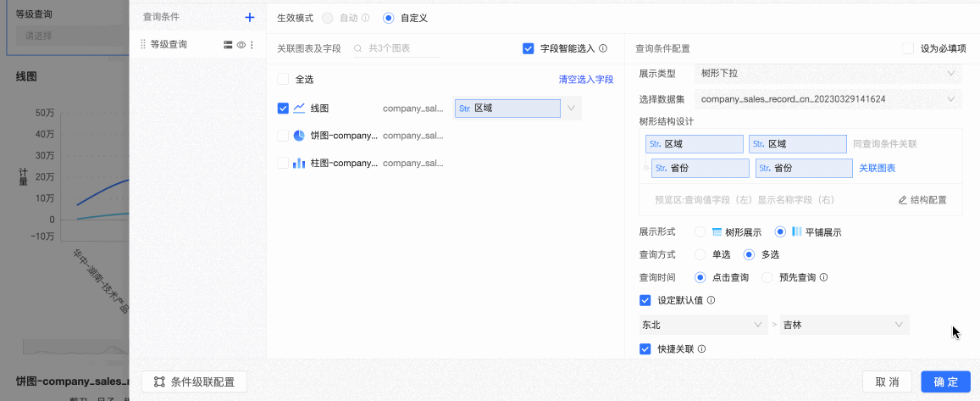Click the 查询条件 panel header
The height and width of the screenshot is (401, 980).
tap(161, 18)
